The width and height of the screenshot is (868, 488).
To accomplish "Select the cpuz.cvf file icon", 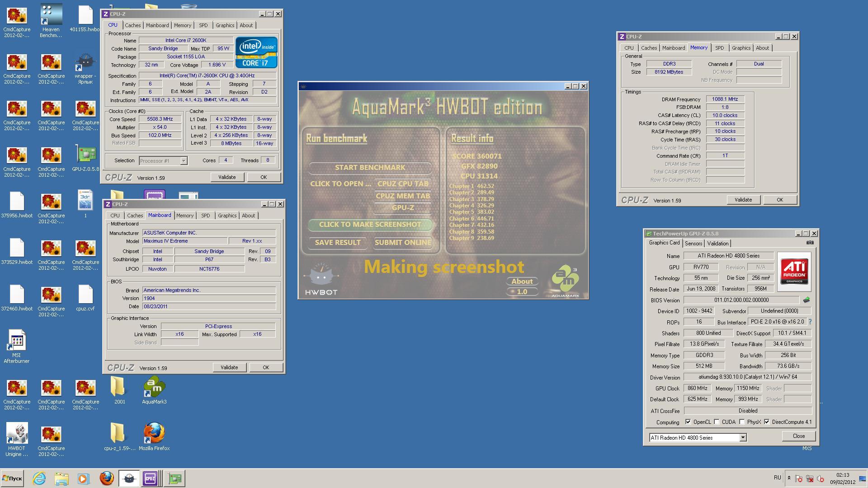I will (x=85, y=298).
